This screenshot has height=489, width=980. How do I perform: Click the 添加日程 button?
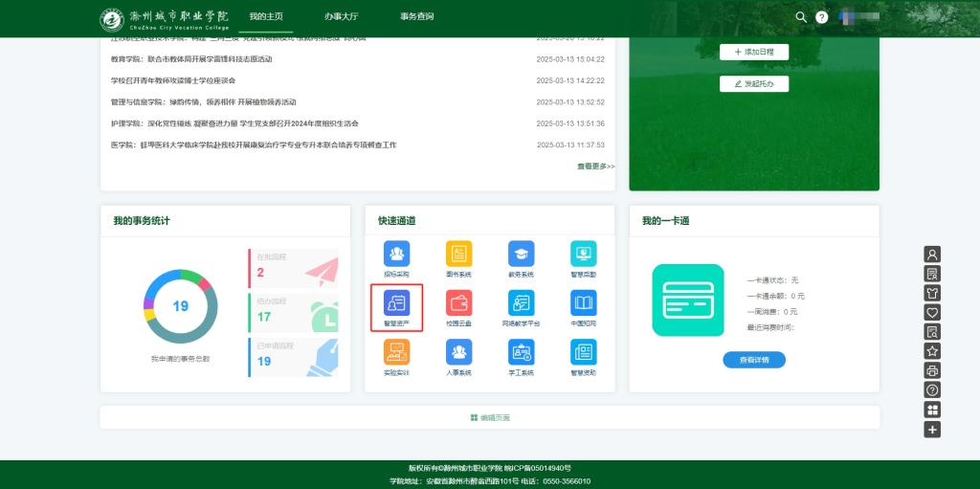pyautogui.click(x=754, y=52)
